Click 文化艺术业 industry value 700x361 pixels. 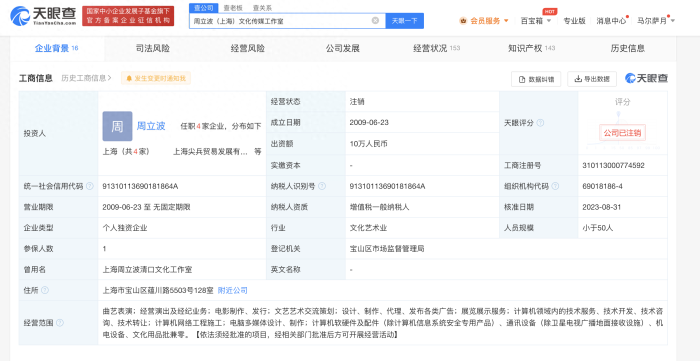[368, 228]
